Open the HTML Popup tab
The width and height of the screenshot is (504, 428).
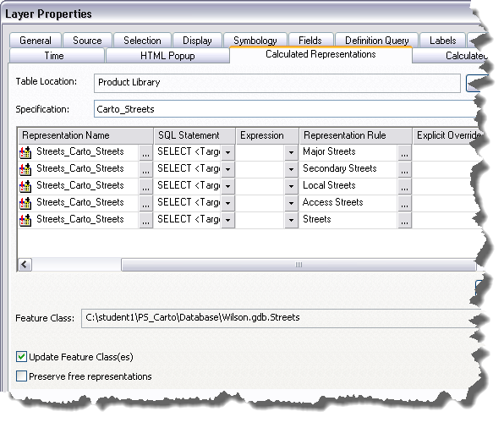pyautogui.click(x=167, y=56)
